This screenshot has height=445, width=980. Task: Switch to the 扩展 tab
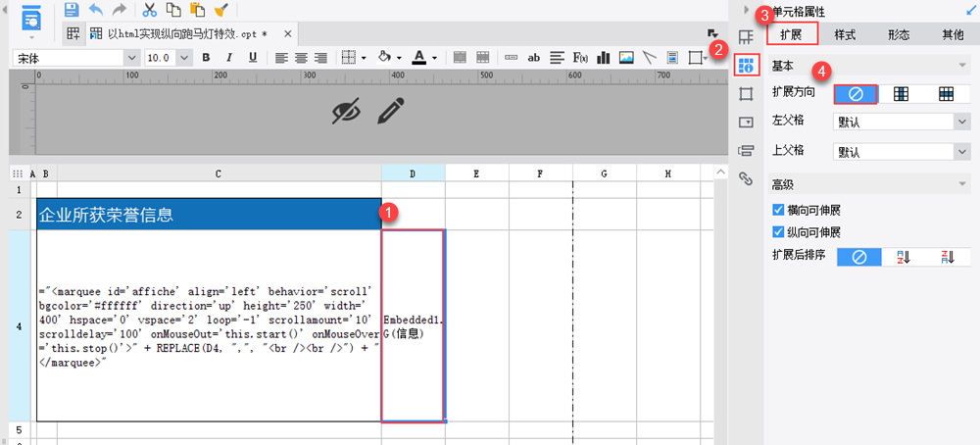pos(791,35)
